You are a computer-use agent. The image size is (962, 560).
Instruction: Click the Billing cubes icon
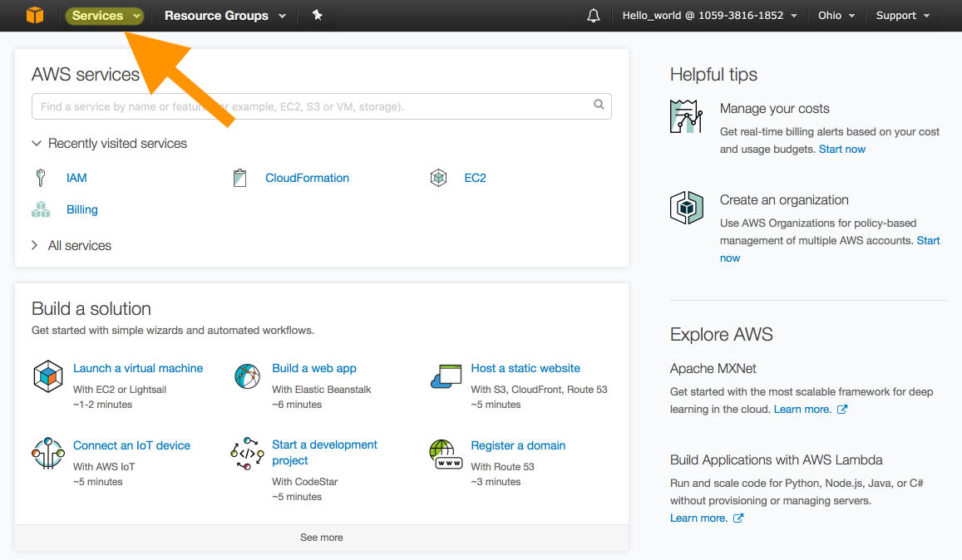point(41,209)
